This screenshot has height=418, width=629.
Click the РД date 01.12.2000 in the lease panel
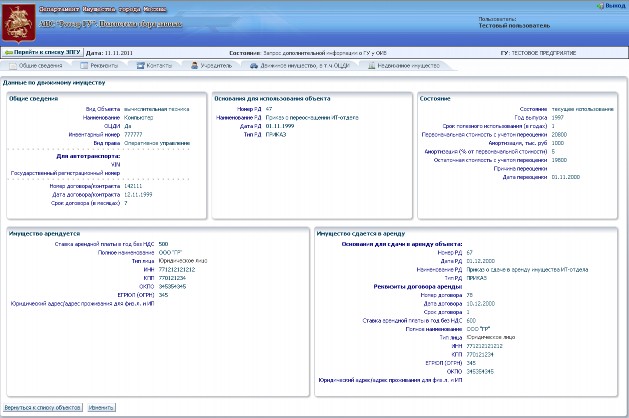tap(481, 261)
